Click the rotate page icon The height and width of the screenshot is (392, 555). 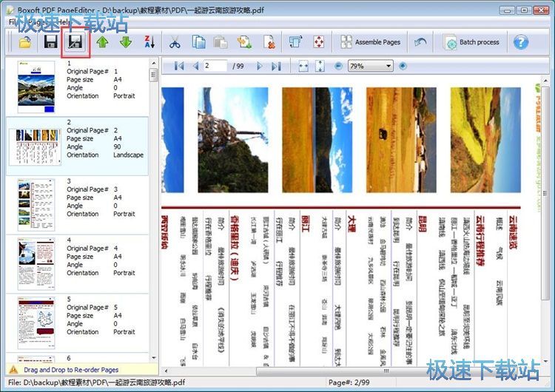pyautogui.click(x=295, y=42)
